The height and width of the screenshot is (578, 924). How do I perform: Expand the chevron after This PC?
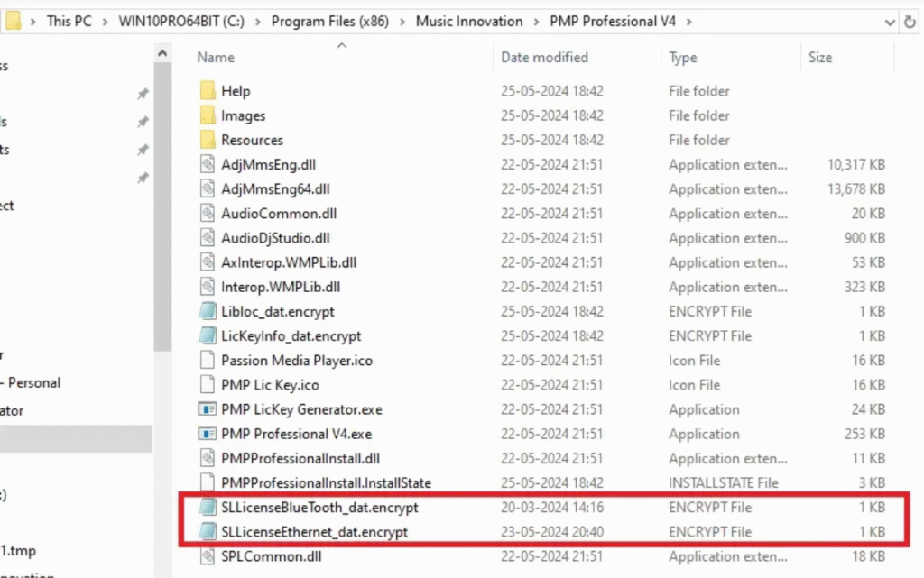click(x=105, y=22)
